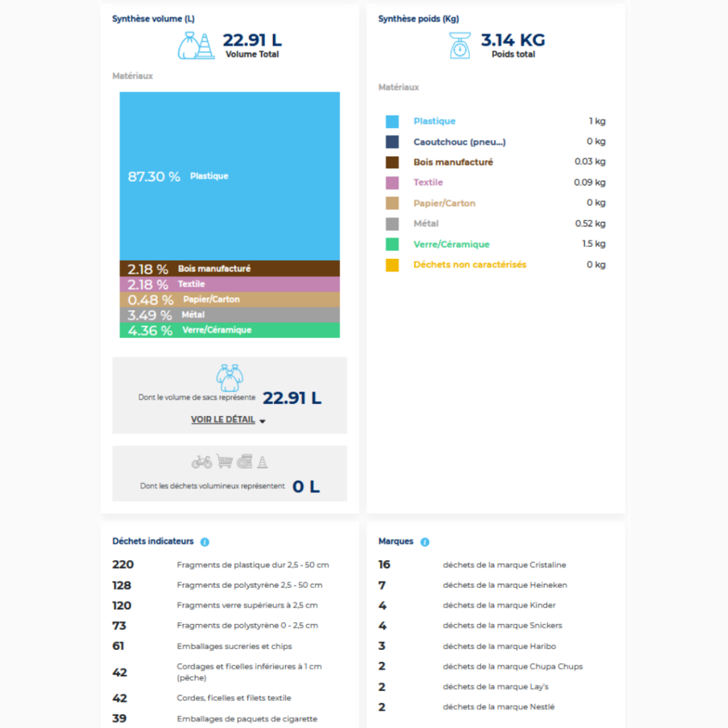Click déchets de la marque Haribo
The image size is (728, 728).
(x=500, y=646)
